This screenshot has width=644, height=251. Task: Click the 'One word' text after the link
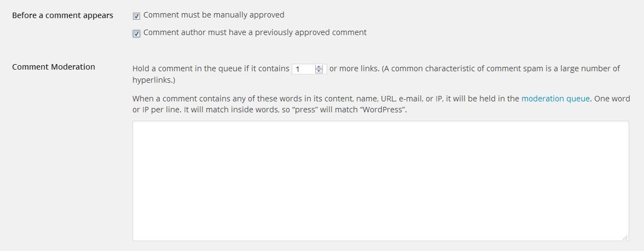coord(612,99)
